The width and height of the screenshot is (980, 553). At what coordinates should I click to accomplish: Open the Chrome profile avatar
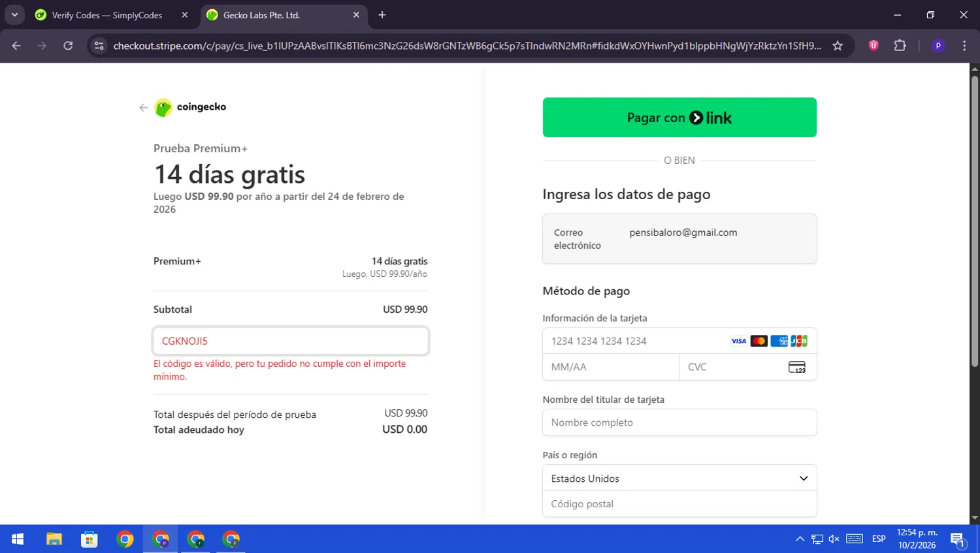click(x=938, y=46)
